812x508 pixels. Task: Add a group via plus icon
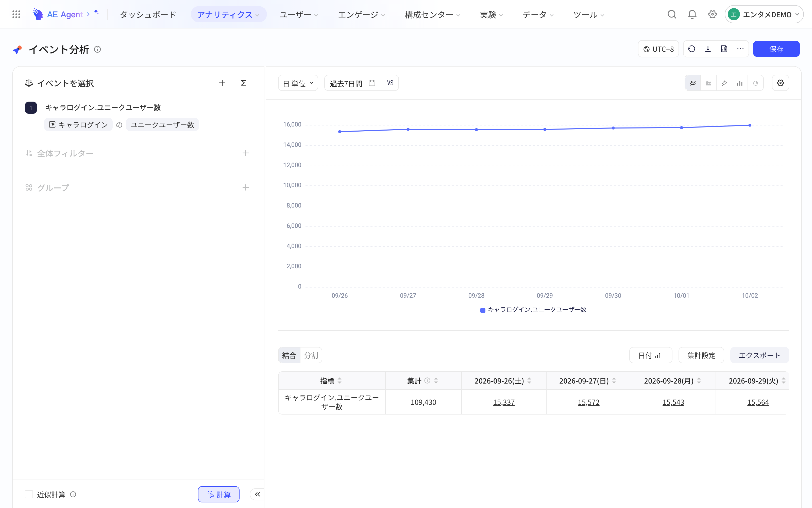pyautogui.click(x=246, y=187)
